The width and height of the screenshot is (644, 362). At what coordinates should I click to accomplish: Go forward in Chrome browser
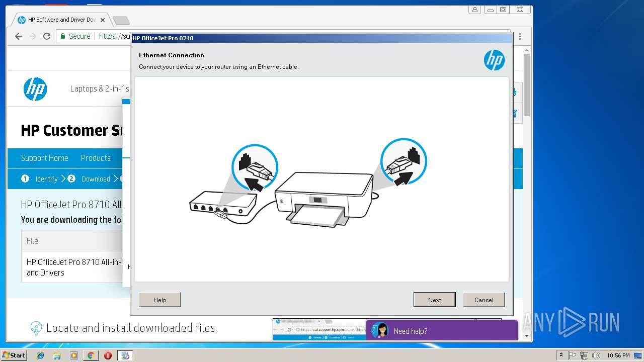click(x=33, y=36)
